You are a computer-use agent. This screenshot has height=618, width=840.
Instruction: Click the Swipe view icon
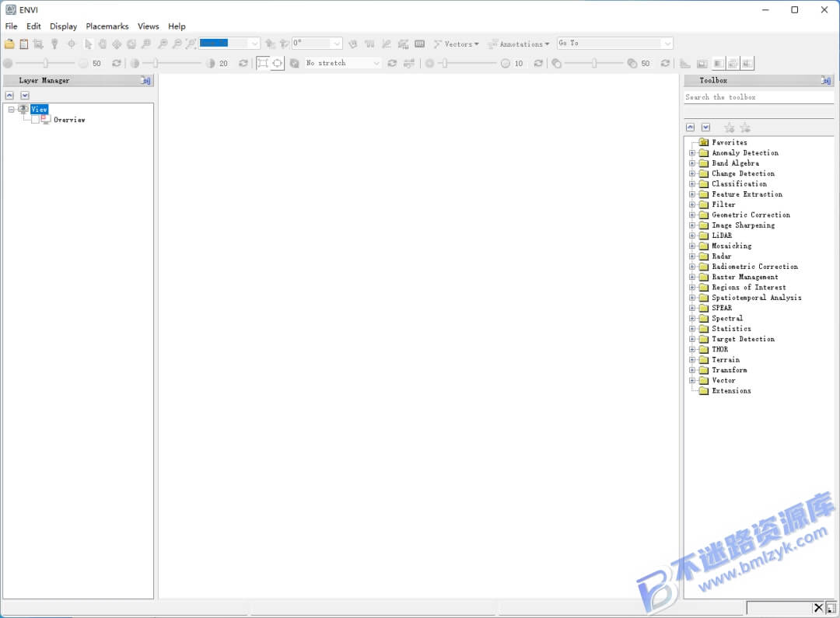pyautogui.click(x=747, y=64)
